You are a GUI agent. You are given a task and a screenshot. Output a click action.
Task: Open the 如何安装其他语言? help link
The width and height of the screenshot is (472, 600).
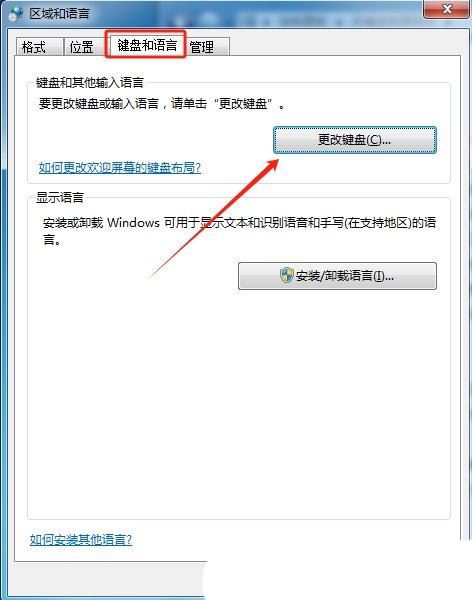coord(81,540)
